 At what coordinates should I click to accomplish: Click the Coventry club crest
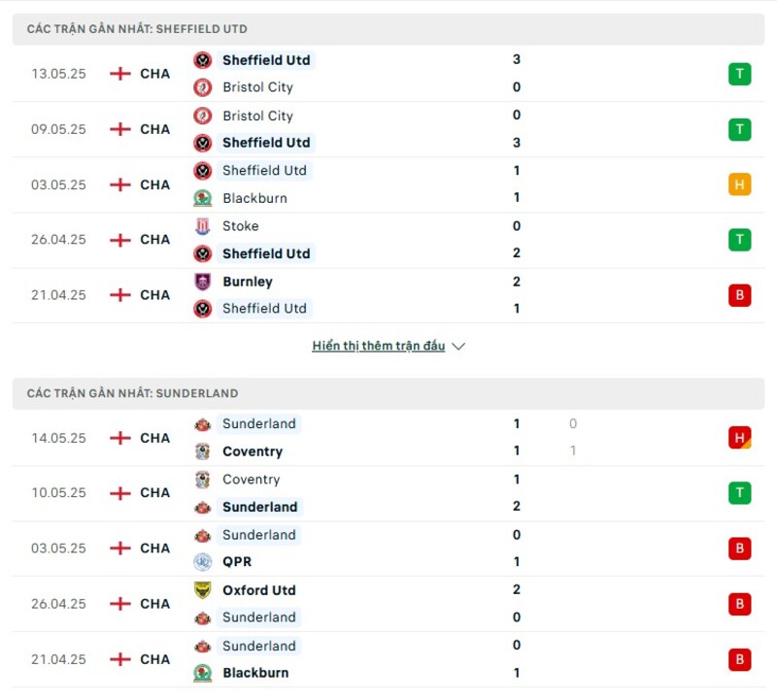click(202, 451)
